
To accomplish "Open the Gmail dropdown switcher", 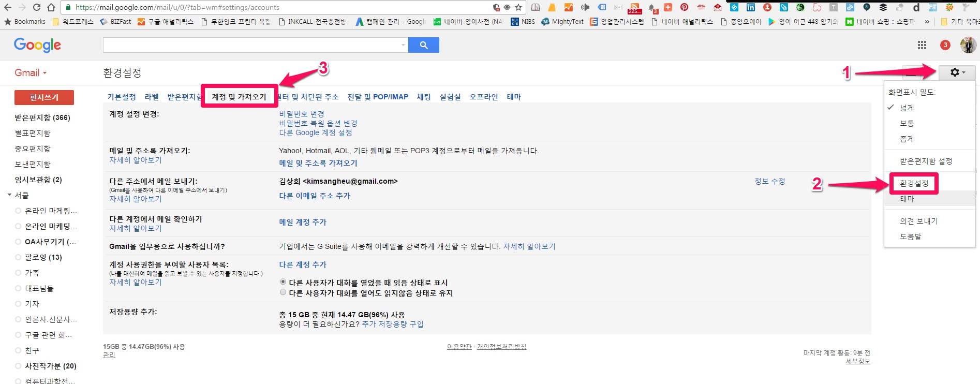I will pos(31,73).
